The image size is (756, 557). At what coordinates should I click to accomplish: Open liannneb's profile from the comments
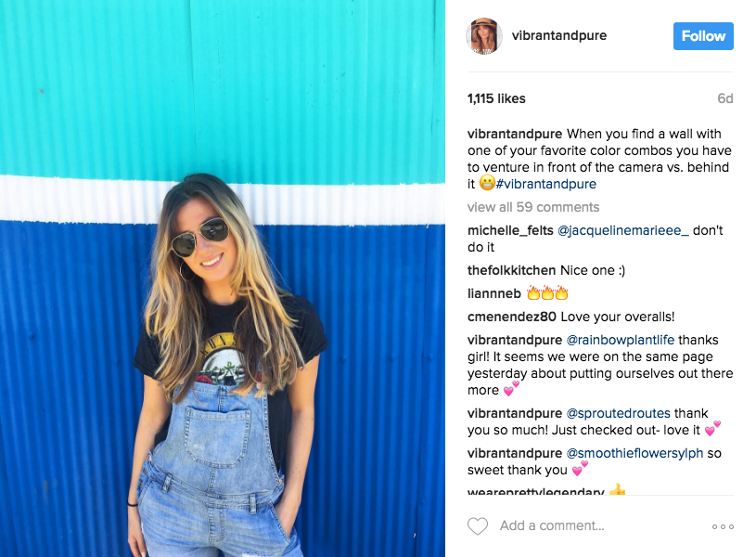coord(494,293)
